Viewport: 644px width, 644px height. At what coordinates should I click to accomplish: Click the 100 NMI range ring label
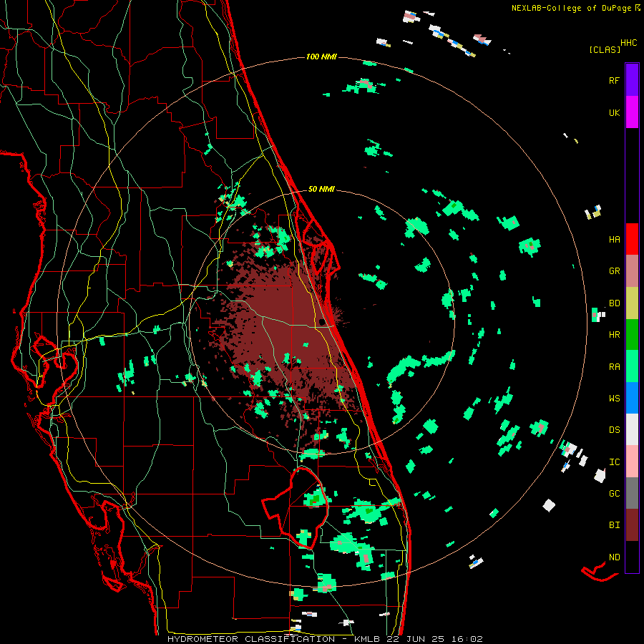(321, 57)
